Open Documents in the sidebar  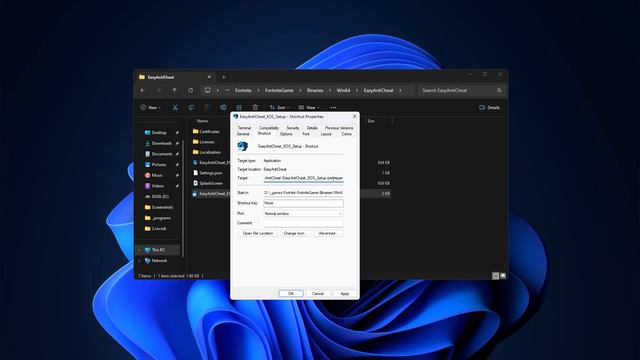[162, 154]
